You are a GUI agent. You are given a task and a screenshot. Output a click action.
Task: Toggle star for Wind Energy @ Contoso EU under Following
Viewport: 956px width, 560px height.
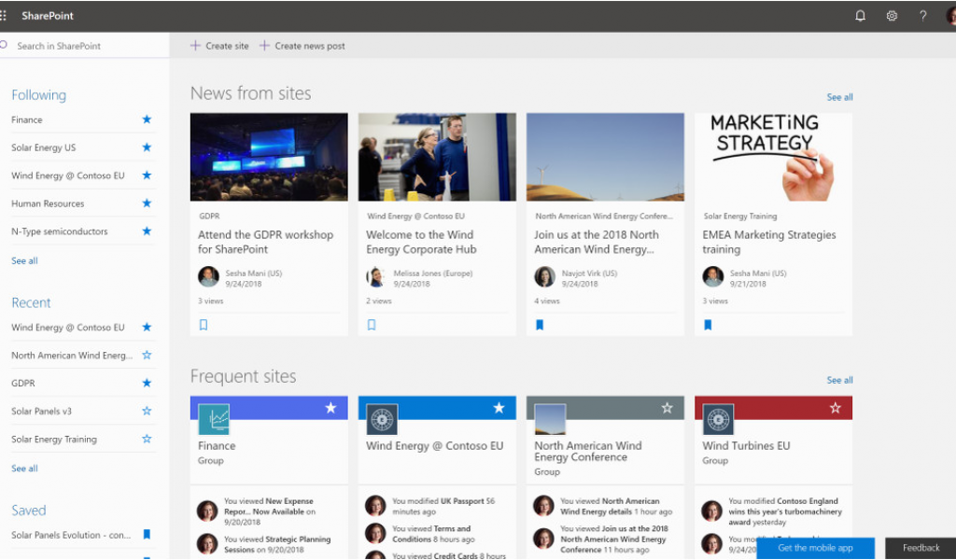tap(147, 175)
